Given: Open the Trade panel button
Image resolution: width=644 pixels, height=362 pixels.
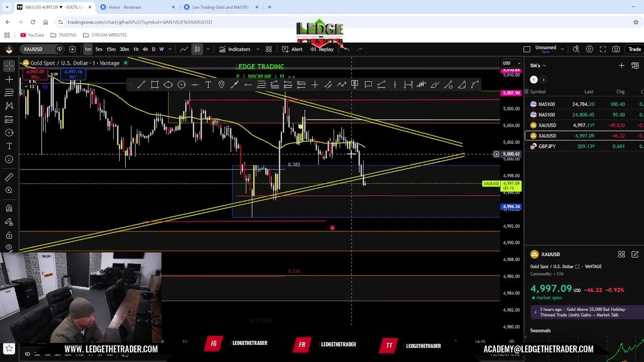Looking at the screenshot, I should click(634, 49).
